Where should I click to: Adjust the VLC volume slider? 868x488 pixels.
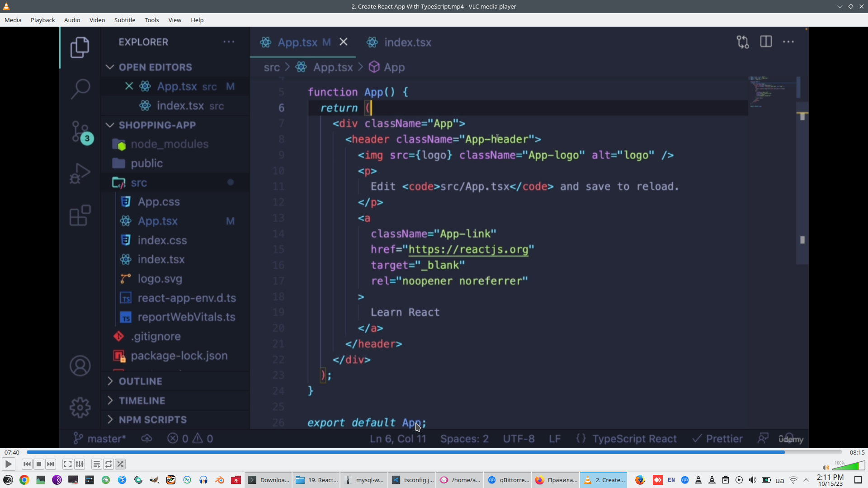point(848,466)
